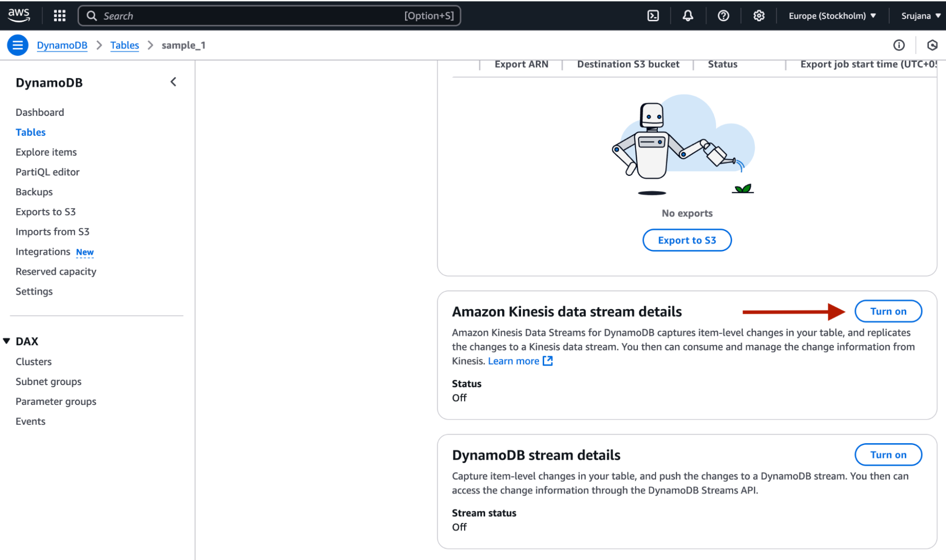946x560 pixels.
Task: Click Amazon Kinesis data stream details heading
Action: 566,311
